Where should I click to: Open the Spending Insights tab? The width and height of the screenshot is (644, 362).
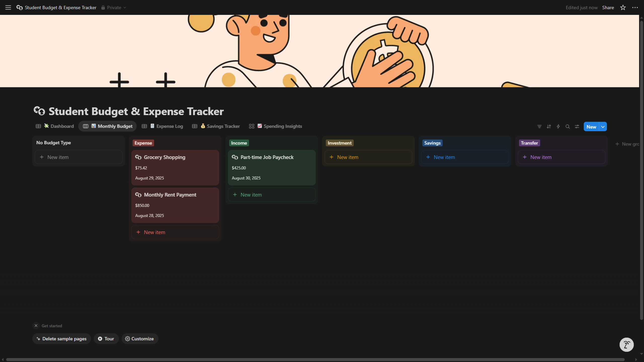click(x=275, y=126)
